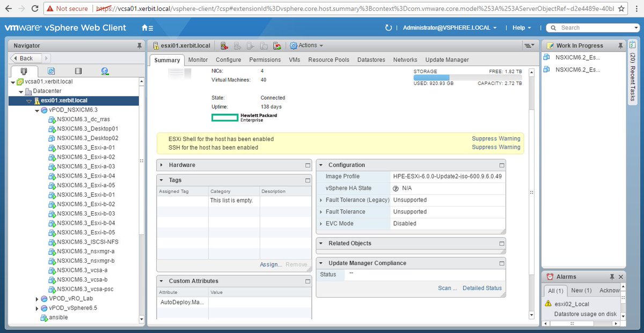Open the Networking navigator tab icon
This screenshot has width=644, height=333.
point(105,71)
